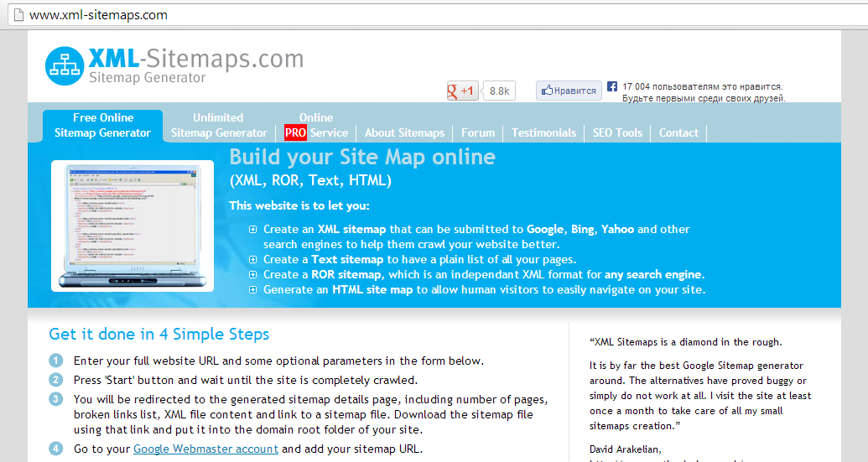Click the 'Get it done in 4 Simple Steps' heading
Viewport: 868px width, 462px height.
[159, 335]
